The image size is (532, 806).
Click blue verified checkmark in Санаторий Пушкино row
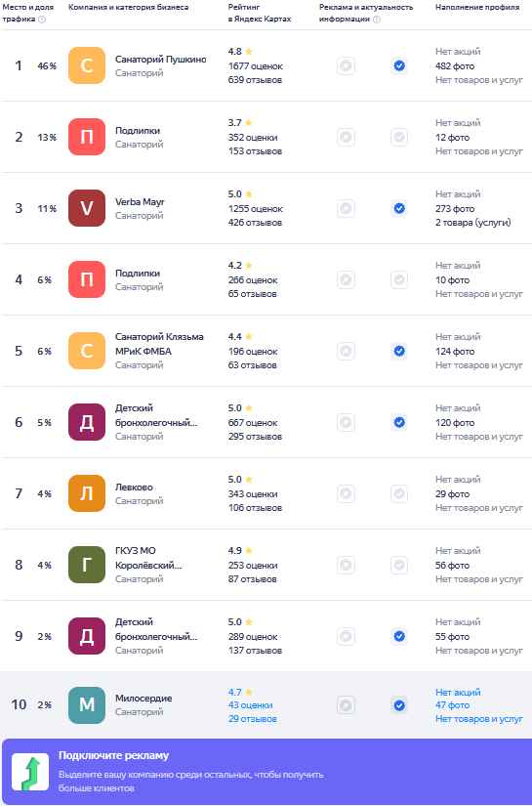point(399,65)
